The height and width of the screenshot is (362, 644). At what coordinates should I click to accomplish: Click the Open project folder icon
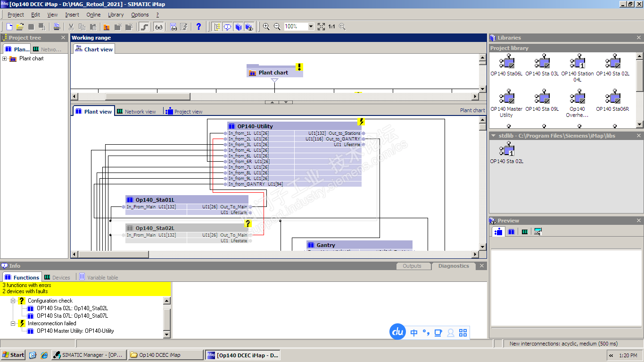20,27
